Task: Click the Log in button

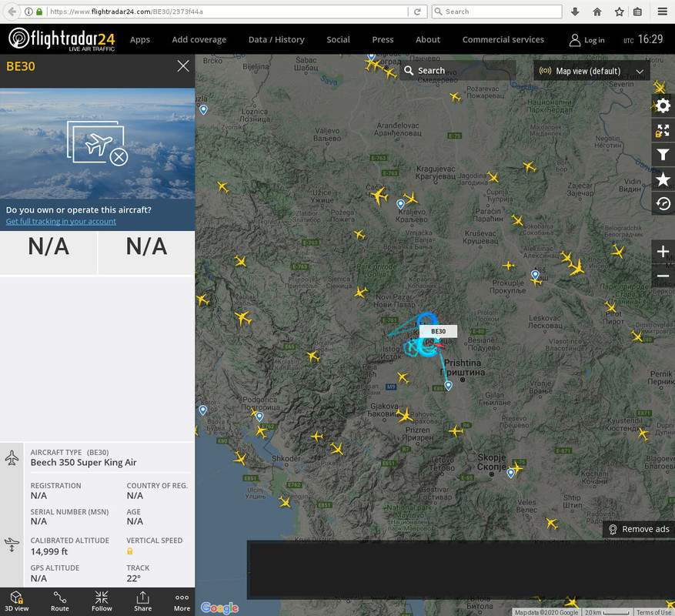Action: pos(587,40)
